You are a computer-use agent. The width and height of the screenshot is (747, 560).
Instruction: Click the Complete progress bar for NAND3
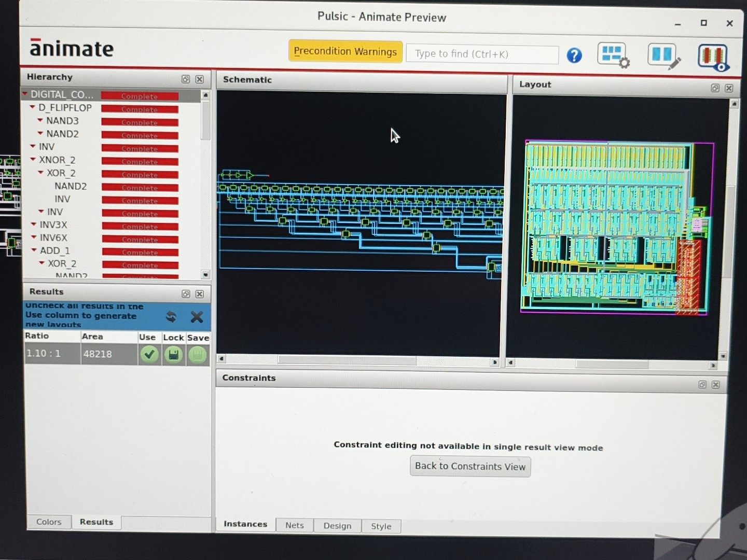pyautogui.click(x=140, y=122)
